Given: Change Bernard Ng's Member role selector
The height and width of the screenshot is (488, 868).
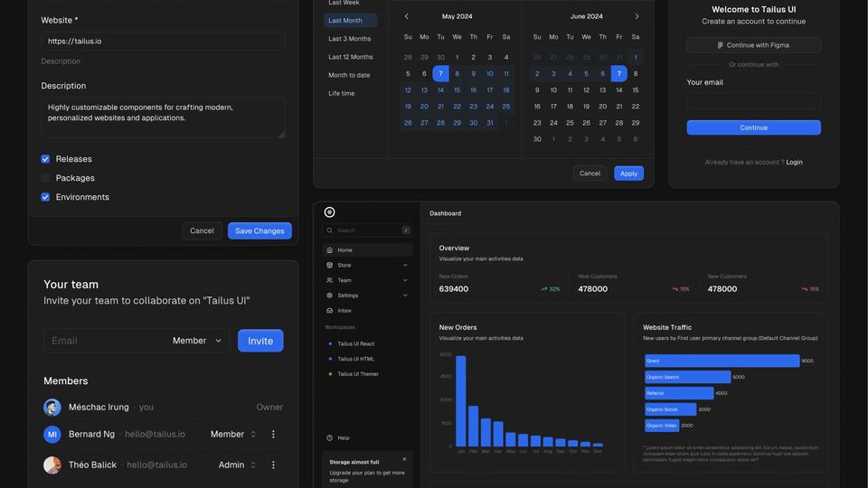Looking at the screenshot, I should [x=233, y=435].
